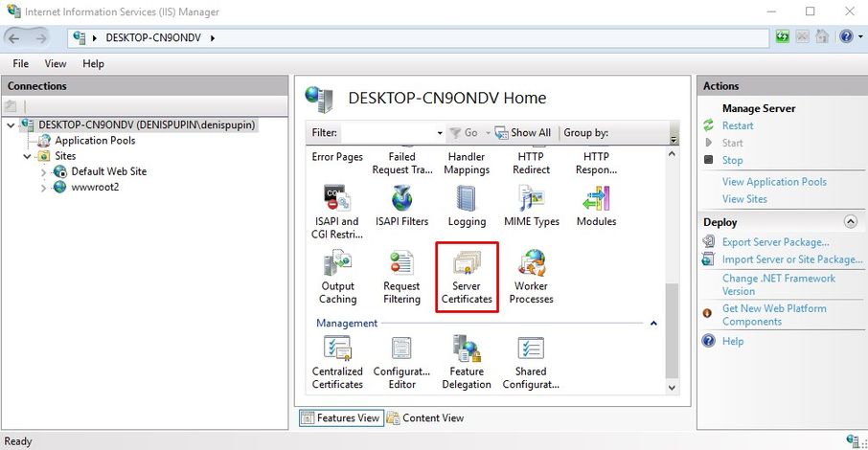Click the features list scroll up arrow

[x=672, y=154]
